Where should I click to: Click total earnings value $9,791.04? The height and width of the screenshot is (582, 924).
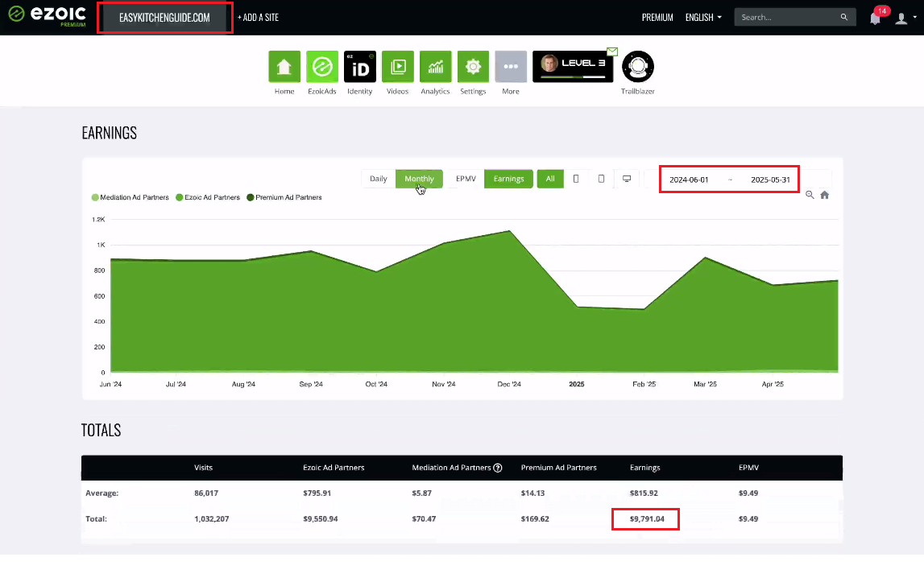click(x=646, y=519)
